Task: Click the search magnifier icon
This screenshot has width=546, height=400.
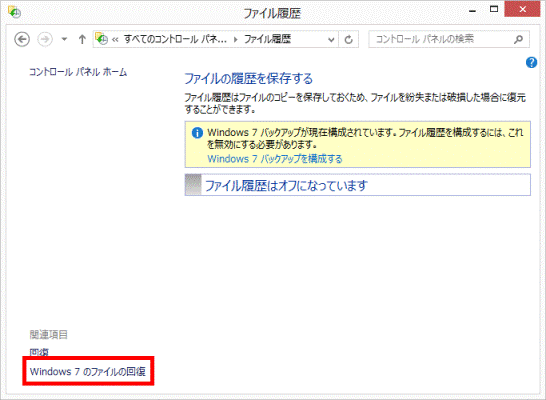Action: [518, 39]
